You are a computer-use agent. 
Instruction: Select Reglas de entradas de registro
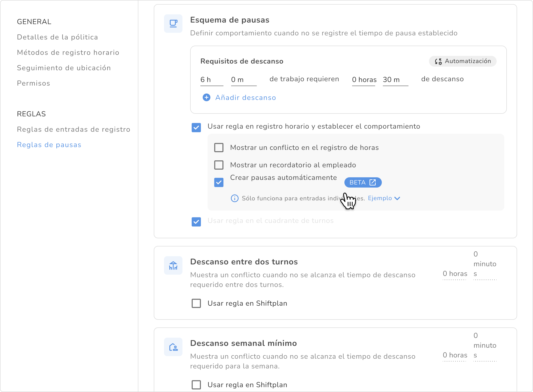(x=74, y=129)
